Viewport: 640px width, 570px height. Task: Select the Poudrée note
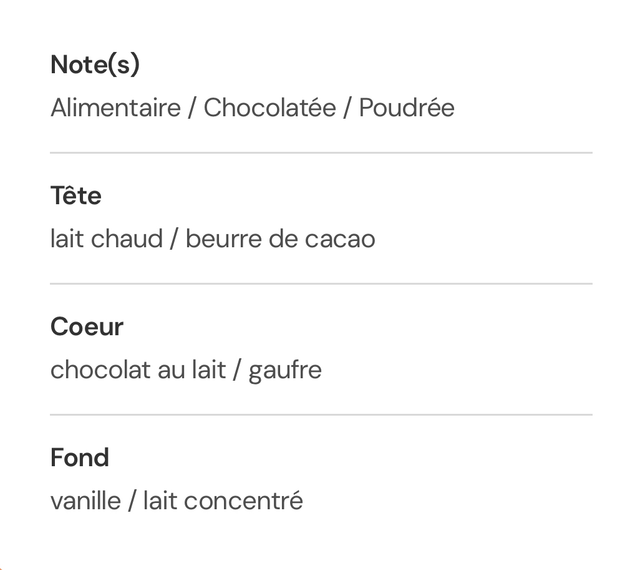pos(406,108)
